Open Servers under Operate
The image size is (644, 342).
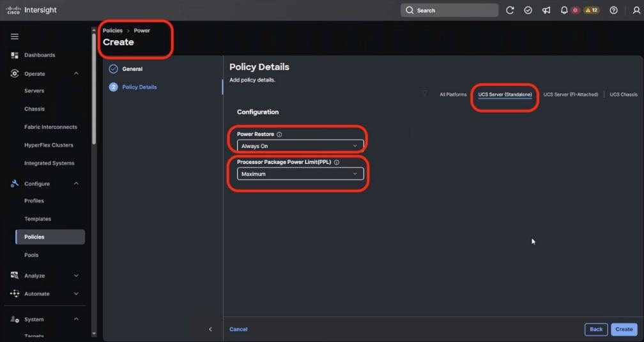pos(34,91)
